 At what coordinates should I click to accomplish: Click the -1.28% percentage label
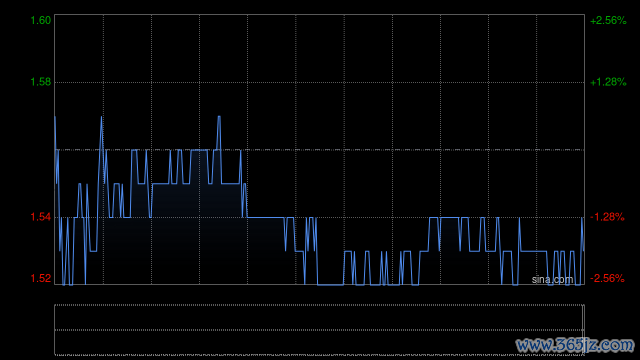tap(607, 217)
